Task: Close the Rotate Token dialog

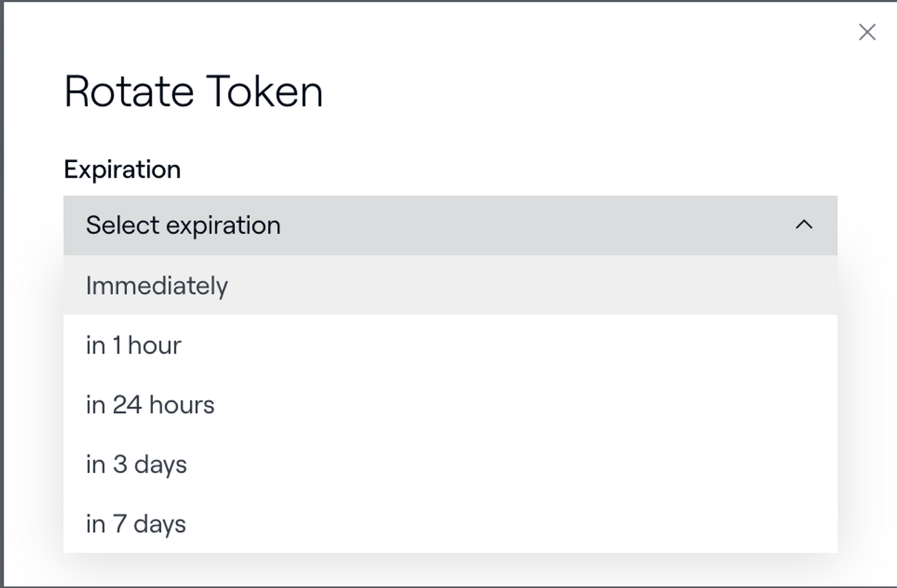Action: [867, 32]
